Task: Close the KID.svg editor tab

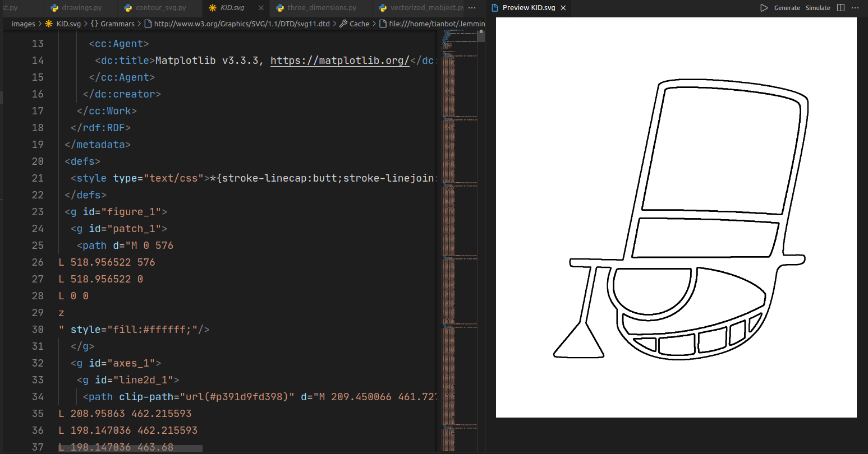Action: (x=261, y=8)
